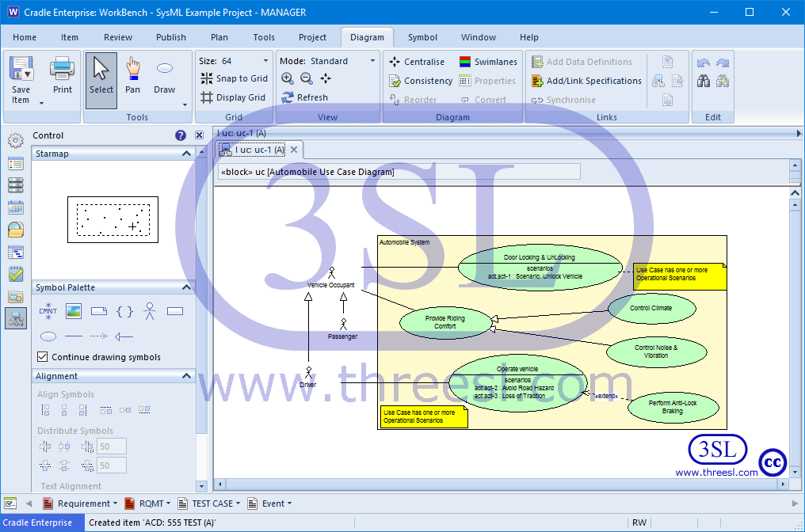Toggle Display Grid
The height and width of the screenshot is (532, 805).
tap(233, 97)
